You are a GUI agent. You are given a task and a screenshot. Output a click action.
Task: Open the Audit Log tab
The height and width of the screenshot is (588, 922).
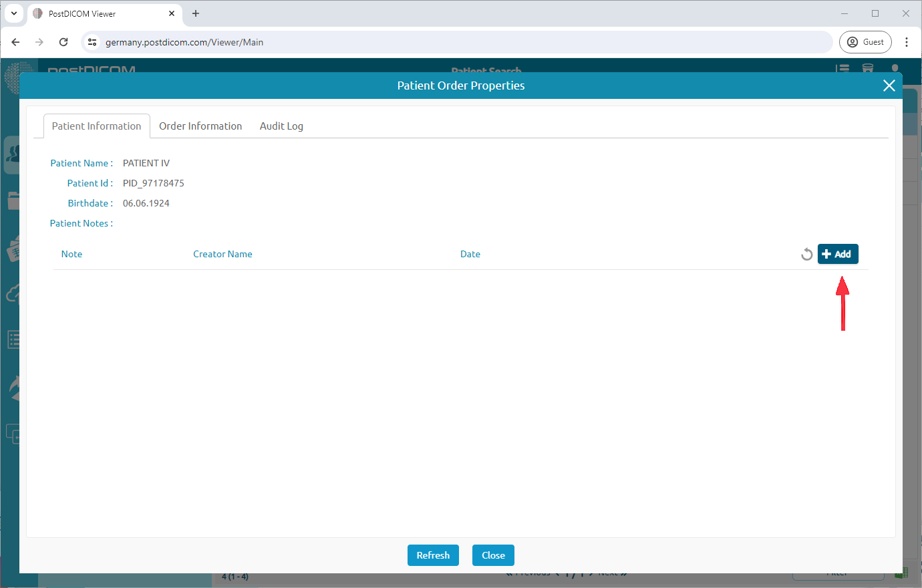coord(281,126)
